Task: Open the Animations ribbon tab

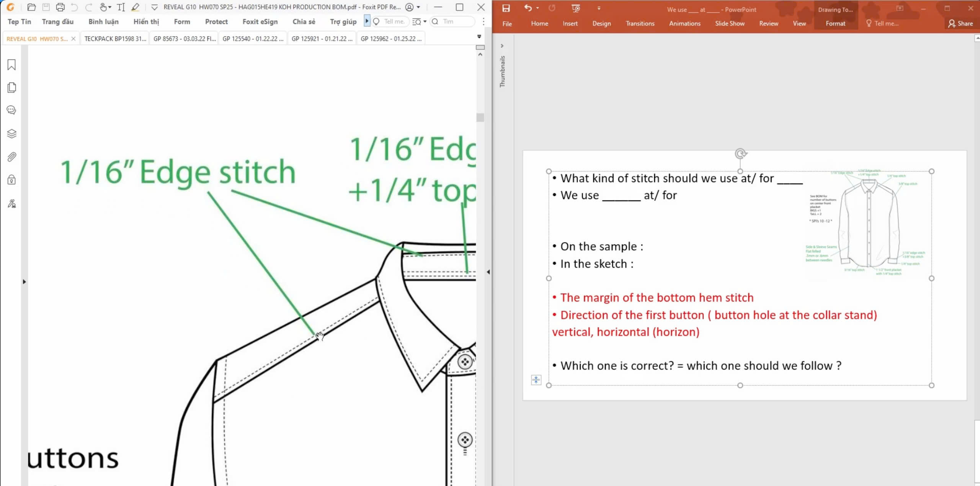Action: click(x=684, y=23)
